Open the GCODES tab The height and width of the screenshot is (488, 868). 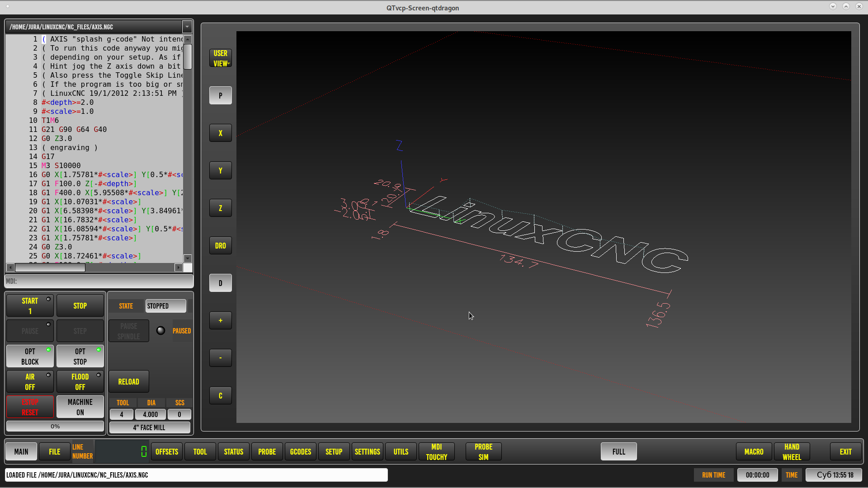[301, 452]
